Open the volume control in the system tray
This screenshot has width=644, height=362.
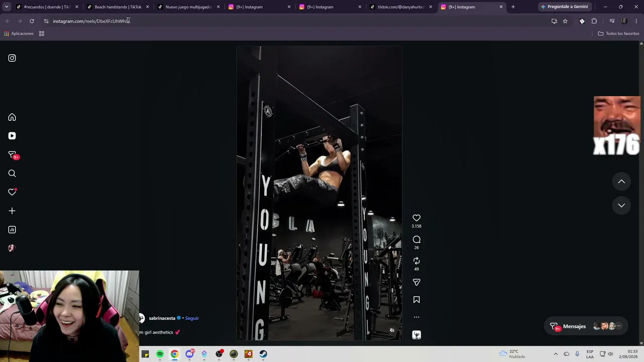point(610,354)
